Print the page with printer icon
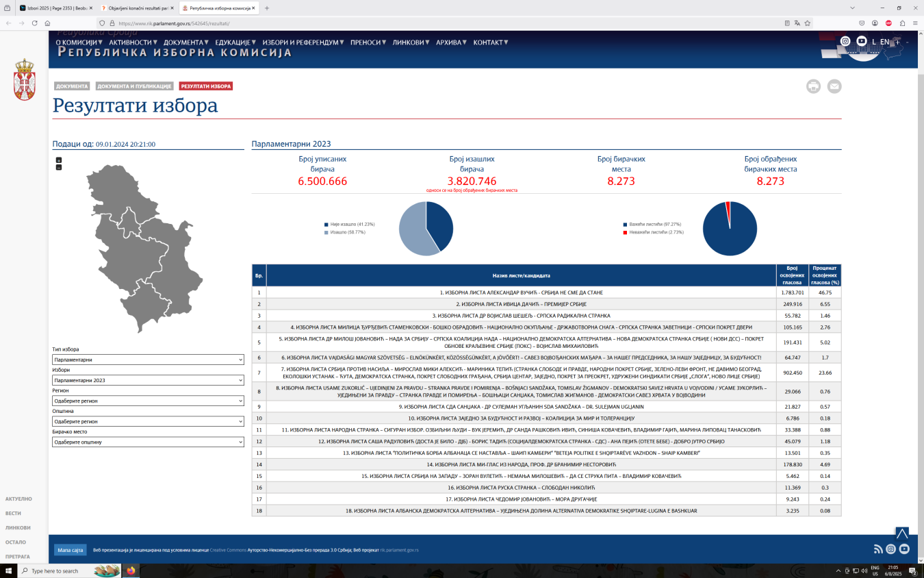The height and width of the screenshot is (578, 924). [813, 86]
